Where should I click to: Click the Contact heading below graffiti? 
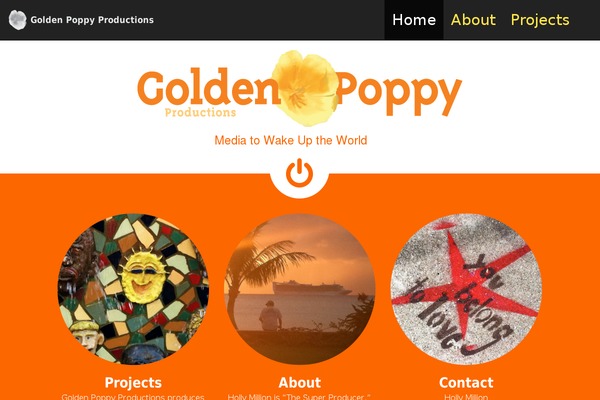466,382
